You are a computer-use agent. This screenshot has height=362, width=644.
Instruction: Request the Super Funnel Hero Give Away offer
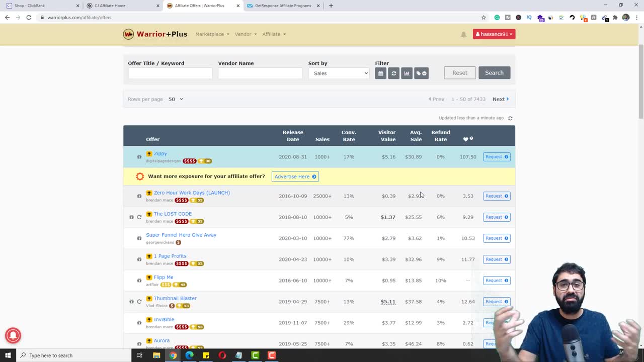pos(497,238)
